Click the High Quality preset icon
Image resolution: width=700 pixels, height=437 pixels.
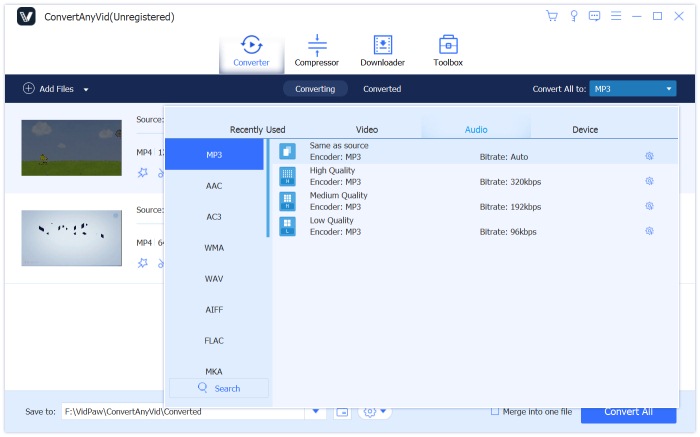[288, 176]
